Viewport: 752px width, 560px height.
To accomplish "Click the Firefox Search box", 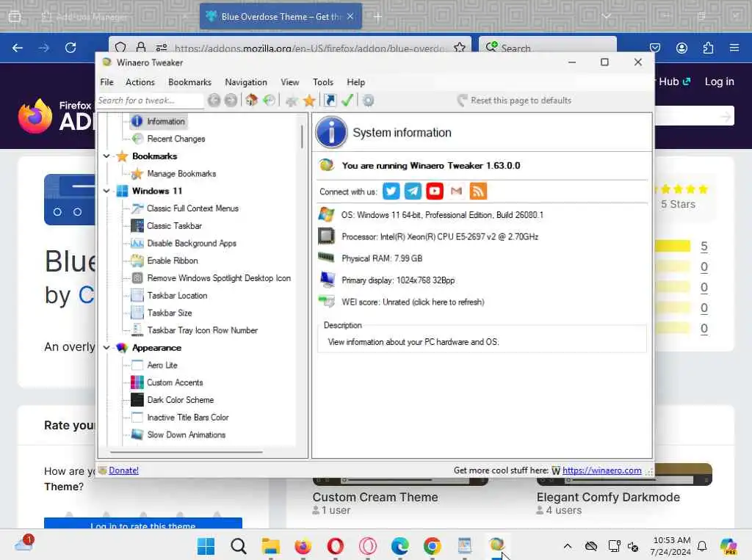I will 548,48.
